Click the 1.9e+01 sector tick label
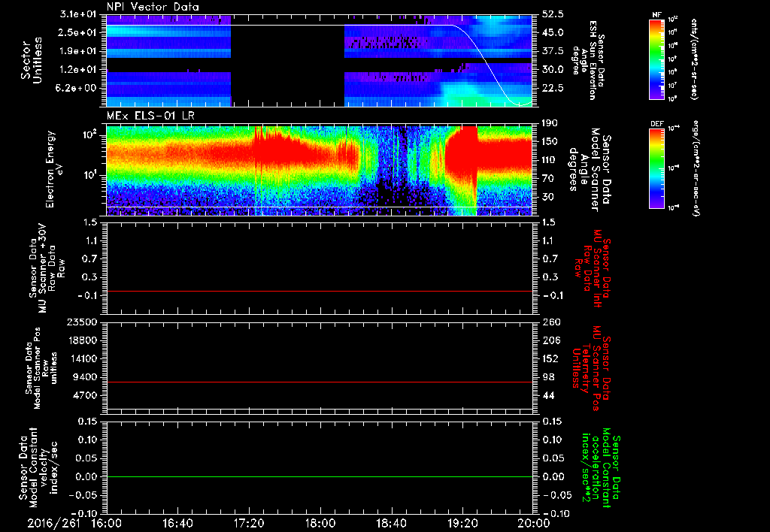This screenshot has width=770, height=532. [x=80, y=51]
